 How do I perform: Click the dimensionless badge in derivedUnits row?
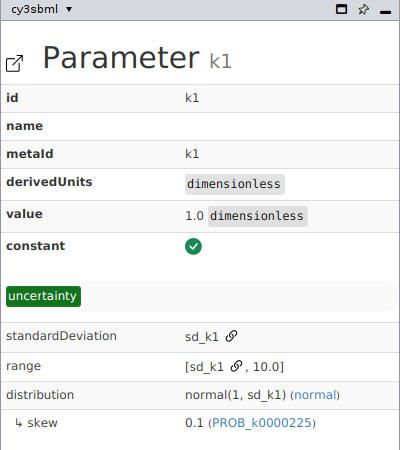(235, 184)
